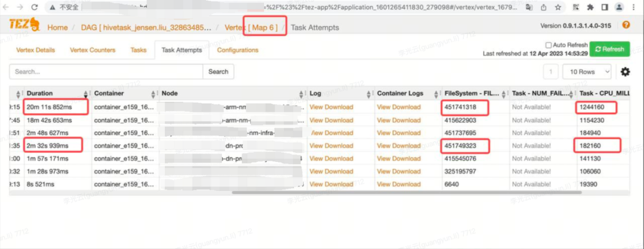Click the share page icon in address bar
The height and width of the screenshot is (249, 644).
[x=544, y=7]
